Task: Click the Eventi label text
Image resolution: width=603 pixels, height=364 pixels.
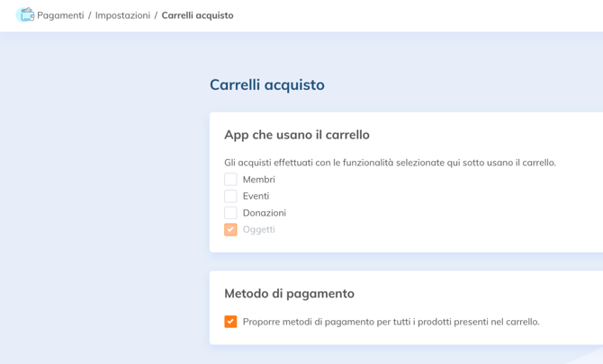Action: pos(256,196)
